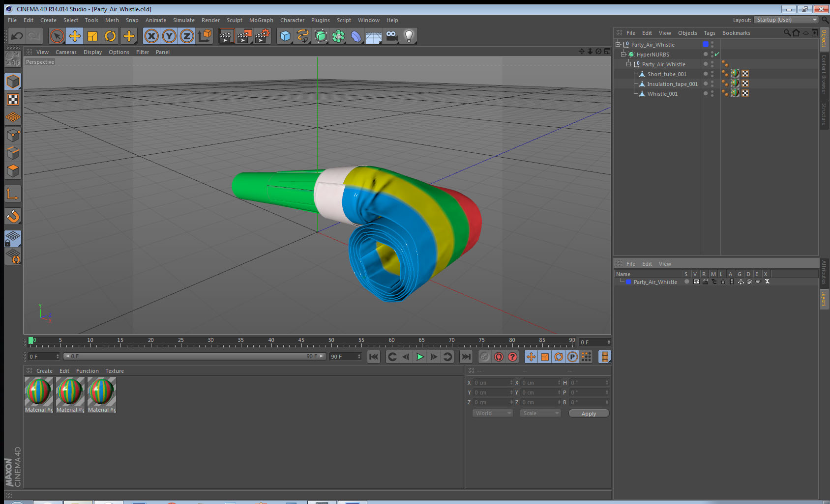Select the Move tool
Image resolution: width=830 pixels, height=504 pixels.
coord(75,36)
